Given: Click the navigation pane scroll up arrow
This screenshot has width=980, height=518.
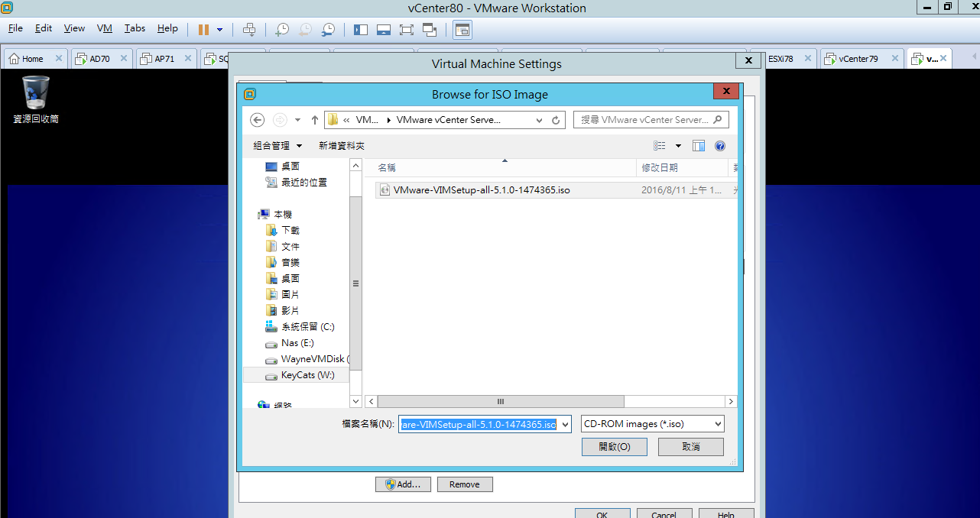Looking at the screenshot, I should point(355,166).
